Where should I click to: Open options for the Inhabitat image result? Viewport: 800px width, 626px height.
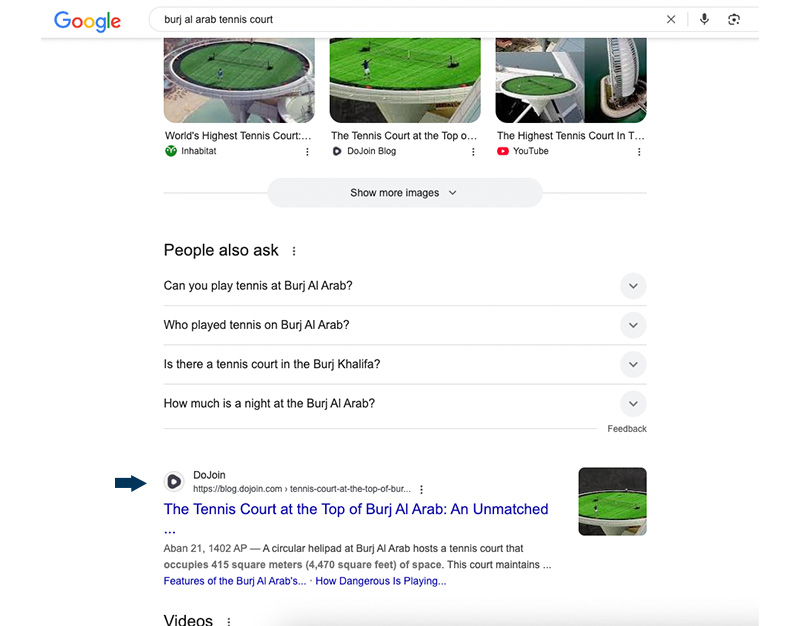[x=307, y=152]
